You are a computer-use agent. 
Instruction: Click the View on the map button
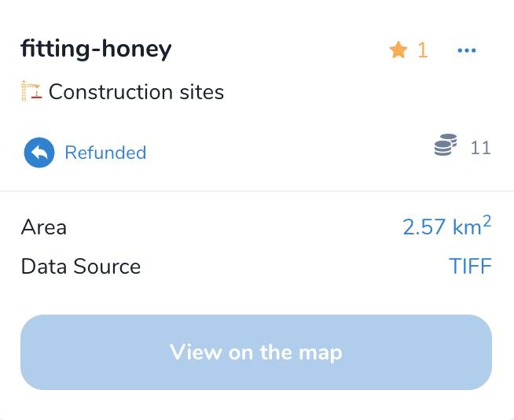256,352
